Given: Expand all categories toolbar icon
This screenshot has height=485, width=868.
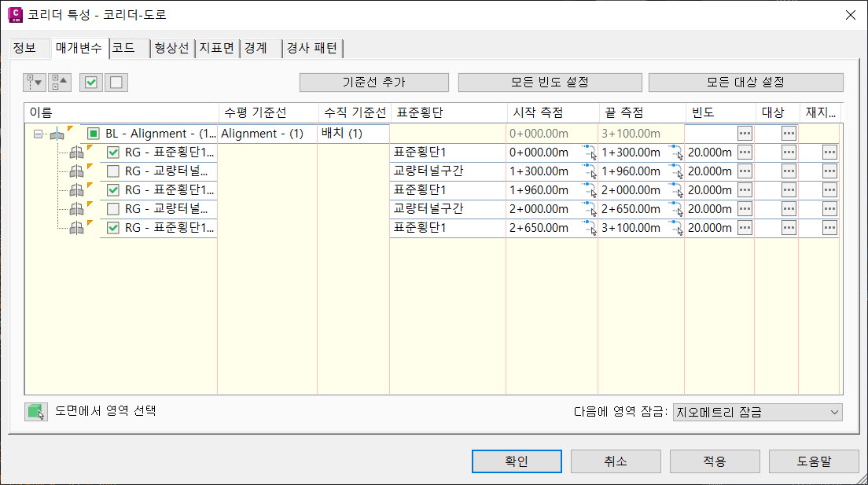Looking at the screenshot, I should tap(35, 83).
